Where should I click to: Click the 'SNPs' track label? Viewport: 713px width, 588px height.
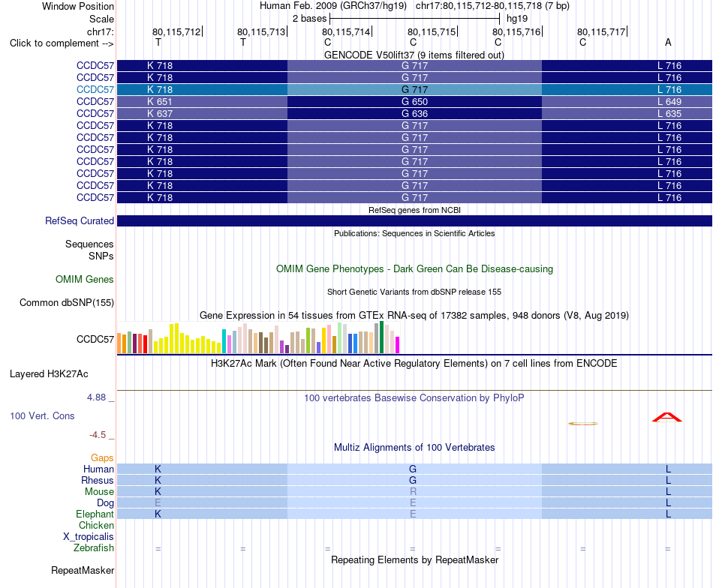(101, 256)
